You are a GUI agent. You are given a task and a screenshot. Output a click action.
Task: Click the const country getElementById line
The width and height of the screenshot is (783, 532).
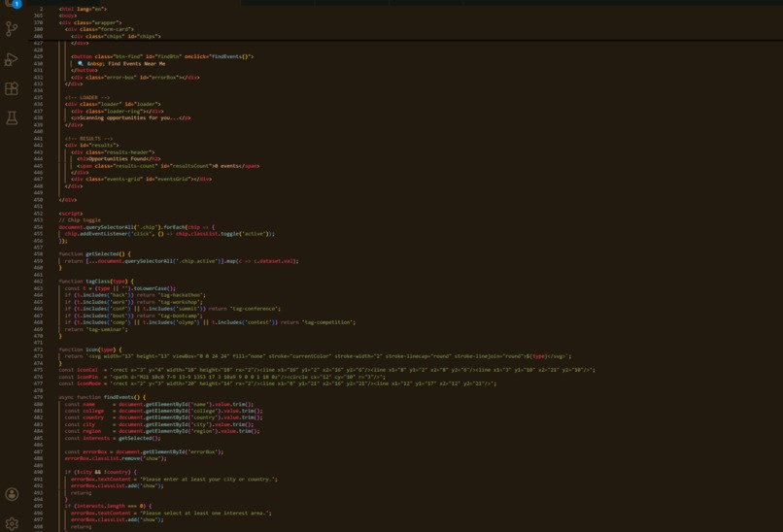coord(163,417)
